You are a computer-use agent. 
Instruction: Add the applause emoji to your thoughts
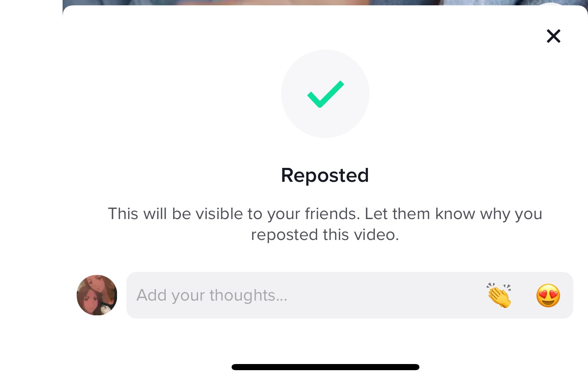coord(499,295)
